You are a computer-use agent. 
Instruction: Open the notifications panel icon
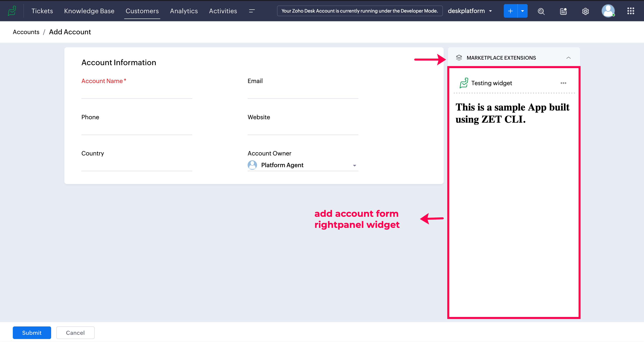pos(563,11)
